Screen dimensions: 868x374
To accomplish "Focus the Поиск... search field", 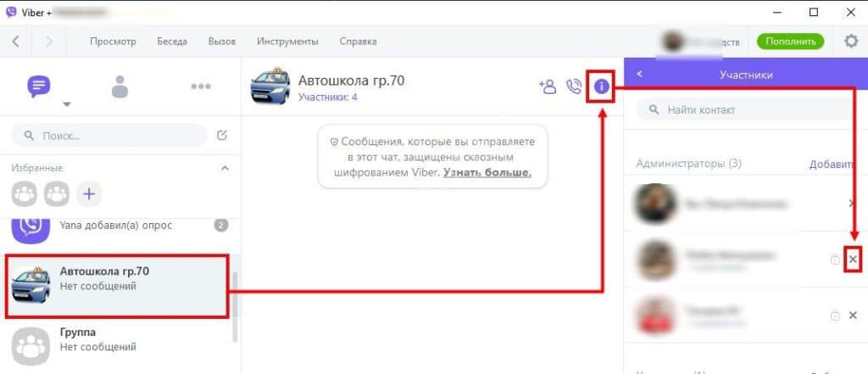I will 109,135.
